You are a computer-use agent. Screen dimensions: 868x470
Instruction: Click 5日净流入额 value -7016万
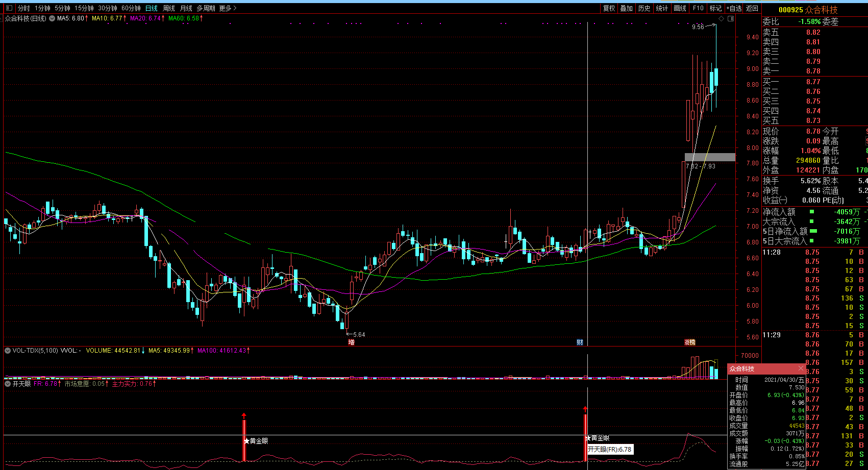pyautogui.click(x=847, y=231)
